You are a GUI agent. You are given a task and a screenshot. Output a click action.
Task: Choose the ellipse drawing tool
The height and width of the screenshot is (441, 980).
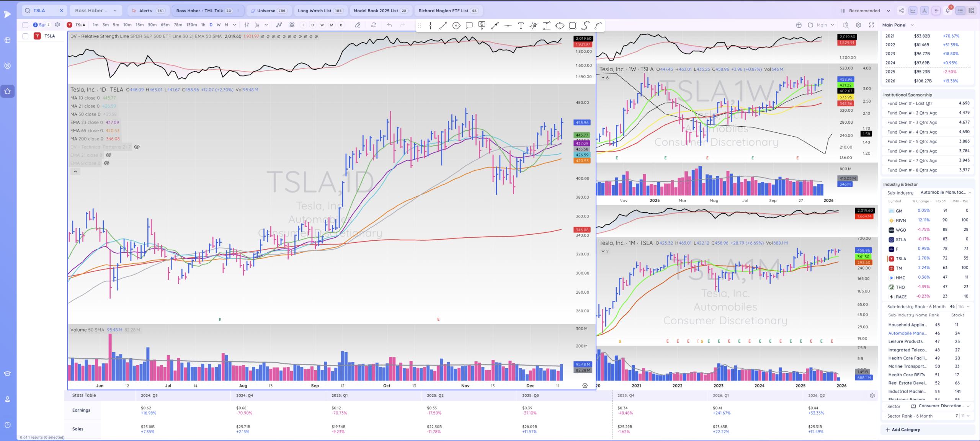pyautogui.click(x=559, y=25)
